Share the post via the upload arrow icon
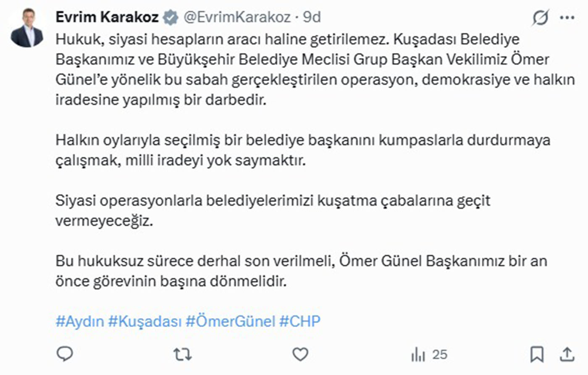The image size is (588, 375). click(x=567, y=354)
